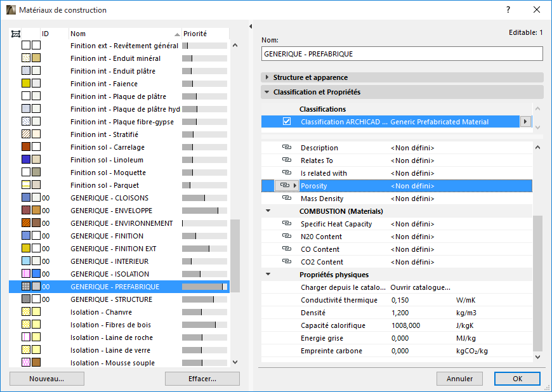
Task: Sort by Nom column header
Action: click(125, 34)
